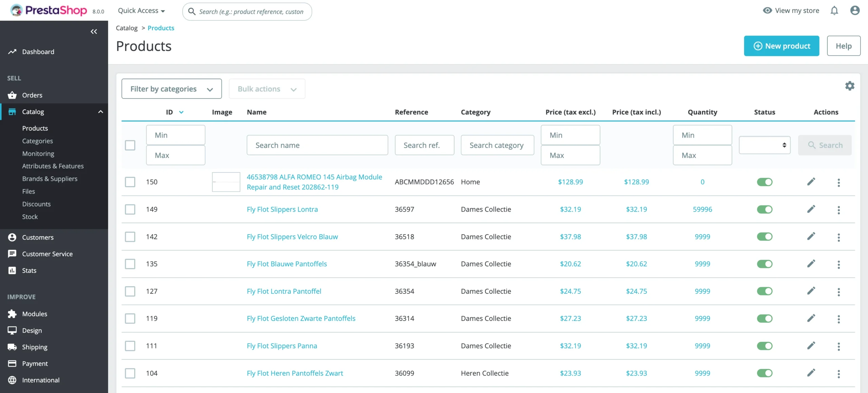
Task: Open the user profile avatar icon
Action: (x=855, y=11)
